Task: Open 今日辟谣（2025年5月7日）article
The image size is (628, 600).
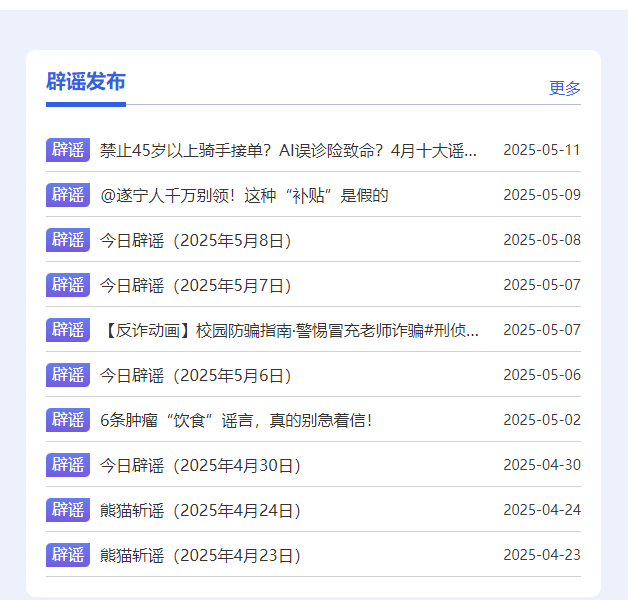Action: pyautogui.click(x=196, y=286)
